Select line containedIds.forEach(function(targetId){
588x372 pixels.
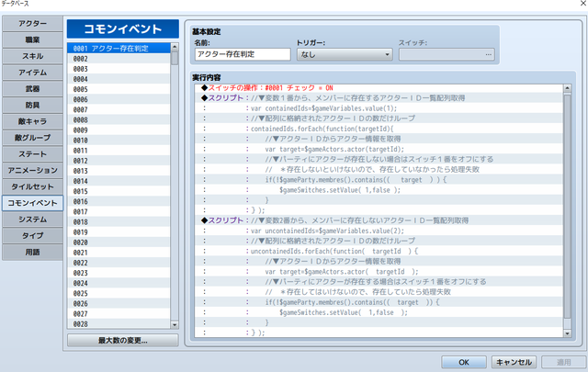click(379, 129)
